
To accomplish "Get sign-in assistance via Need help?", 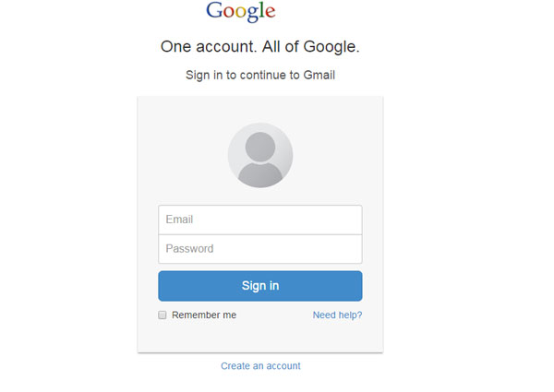I will point(337,315).
